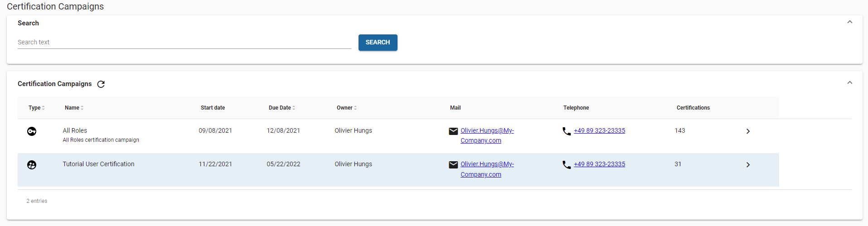Click the mail envelope icon in Tutorial User row
The width and height of the screenshot is (868, 226).
[453, 165]
